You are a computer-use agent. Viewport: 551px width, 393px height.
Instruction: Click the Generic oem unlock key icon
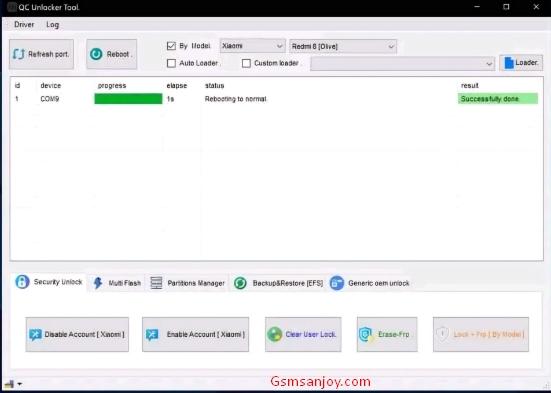pos(337,283)
